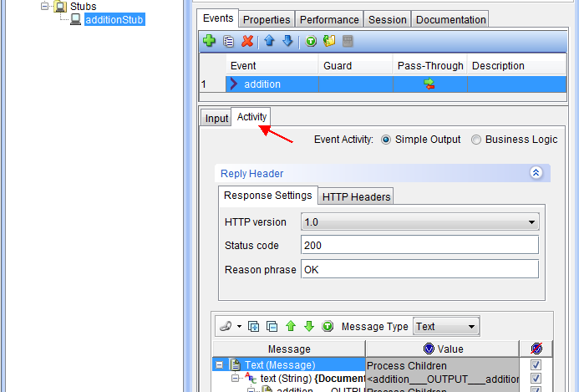Screen dimensions: 579x392
Task: Click the green circular T icon in events toolbar
Action: (311, 41)
